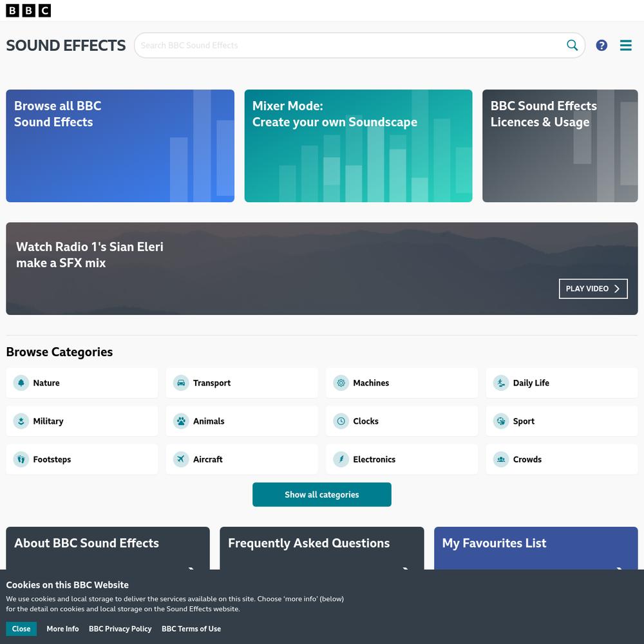Open BBC Sound Effects Licences & Usage card
The height and width of the screenshot is (644, 644).
560,146
